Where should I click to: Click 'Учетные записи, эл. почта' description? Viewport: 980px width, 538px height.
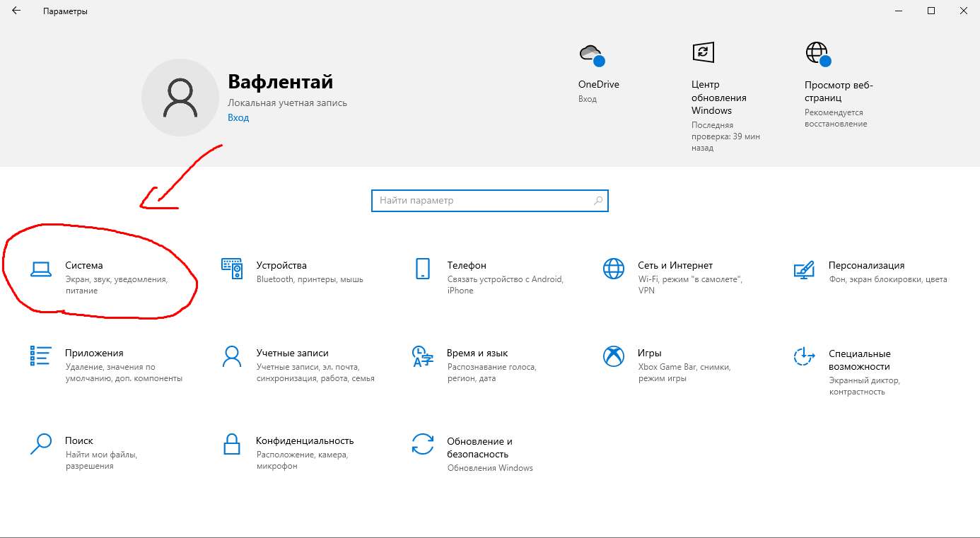click(x=315, y=373)
